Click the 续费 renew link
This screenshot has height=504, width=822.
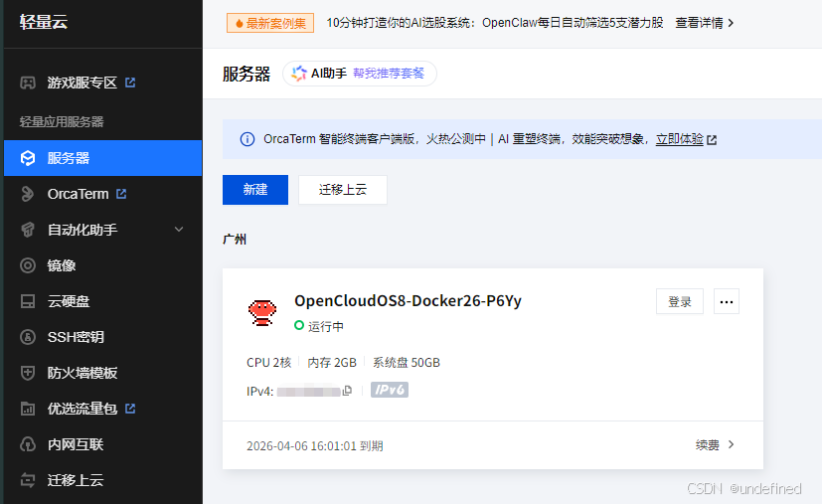(x=707, y=445)
